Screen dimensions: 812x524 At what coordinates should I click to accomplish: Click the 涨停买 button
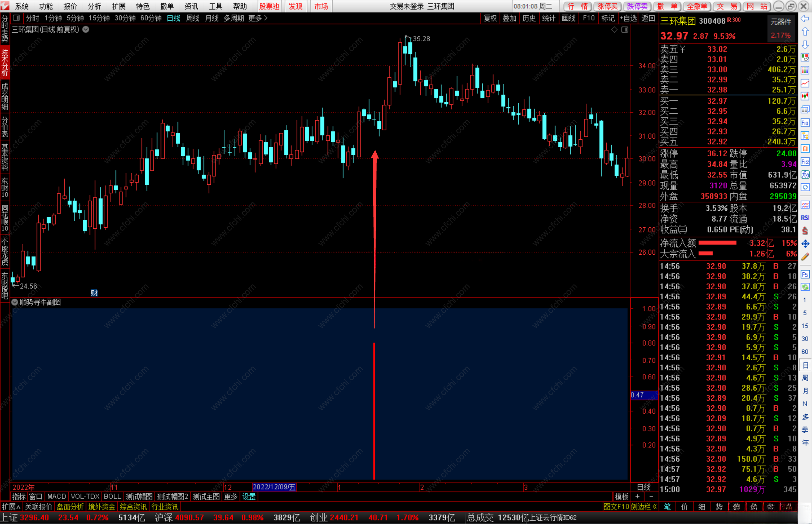607,6
